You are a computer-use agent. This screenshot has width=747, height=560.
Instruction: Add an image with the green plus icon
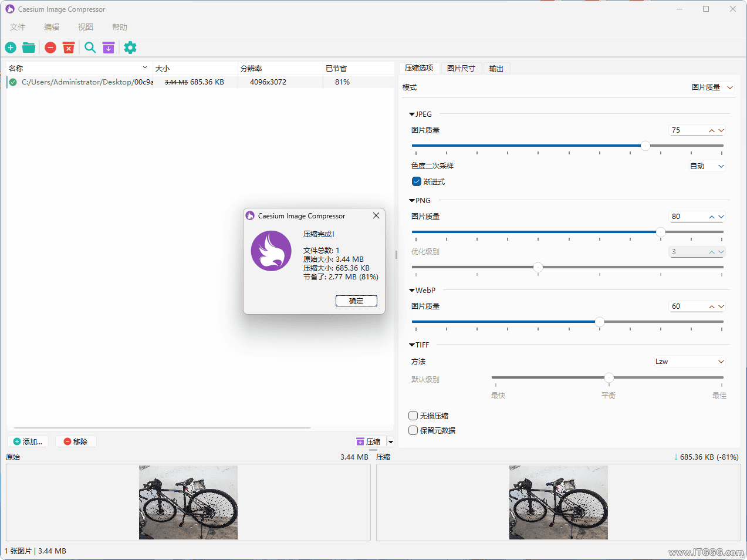(10, 48)
